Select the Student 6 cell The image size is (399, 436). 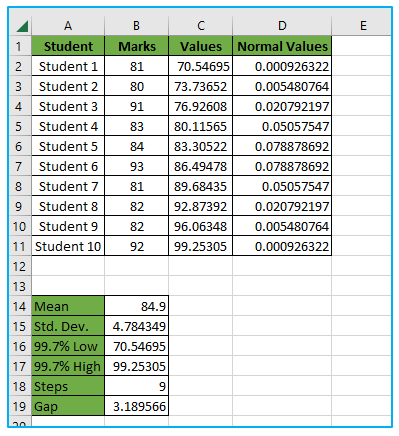(68, 166)
